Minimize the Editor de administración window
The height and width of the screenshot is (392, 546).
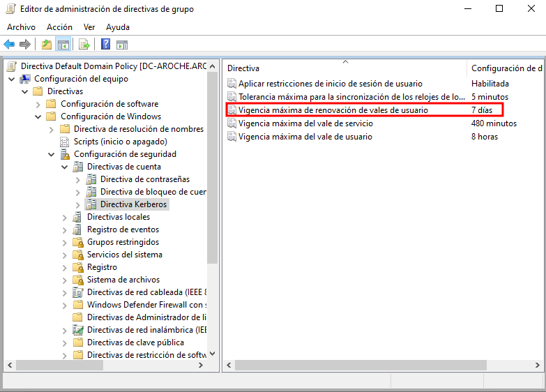click(x=468, y=8)
